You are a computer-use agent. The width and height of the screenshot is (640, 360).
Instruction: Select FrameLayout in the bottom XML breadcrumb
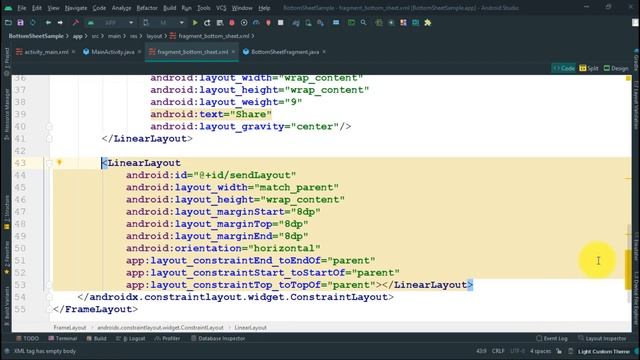(x=70, y=327)
